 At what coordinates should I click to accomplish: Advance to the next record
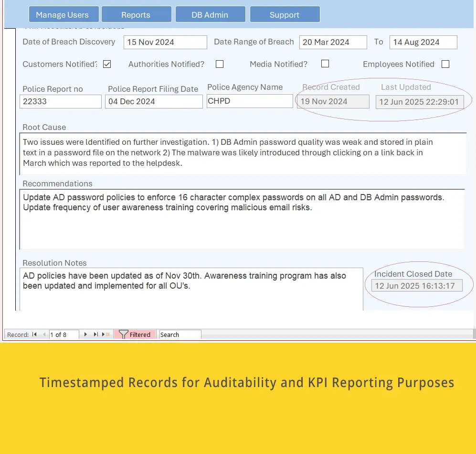pos(85,335)
